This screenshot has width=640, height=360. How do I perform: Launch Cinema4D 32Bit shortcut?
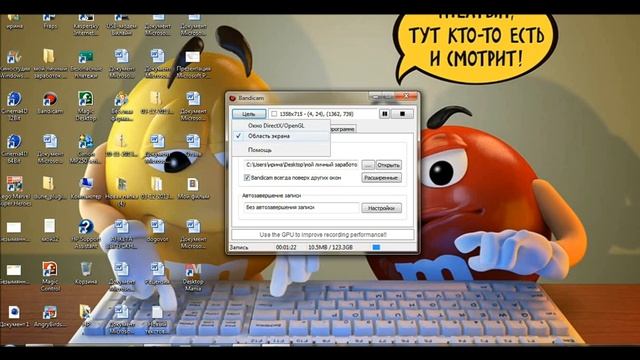[14, 106]
